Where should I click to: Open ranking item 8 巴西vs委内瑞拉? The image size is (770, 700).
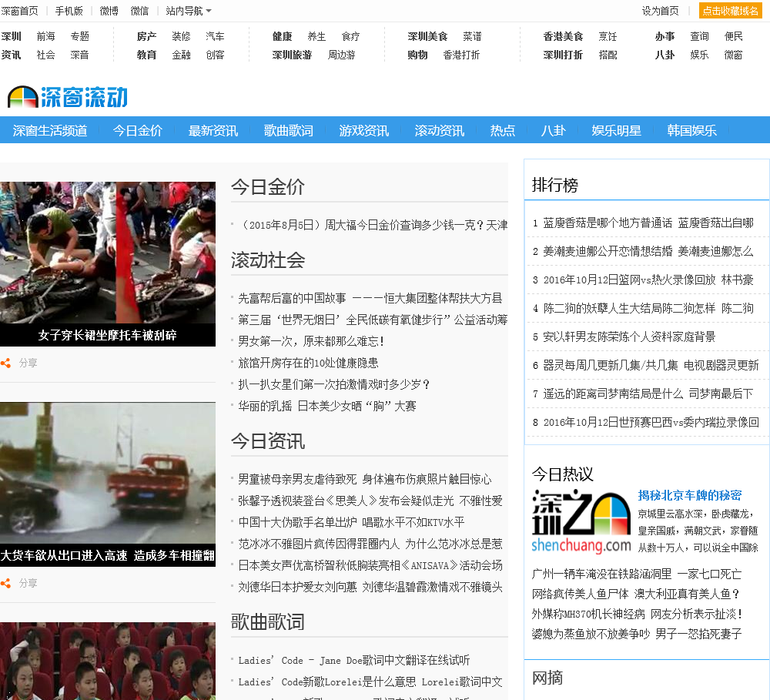(x=651, y=423)
